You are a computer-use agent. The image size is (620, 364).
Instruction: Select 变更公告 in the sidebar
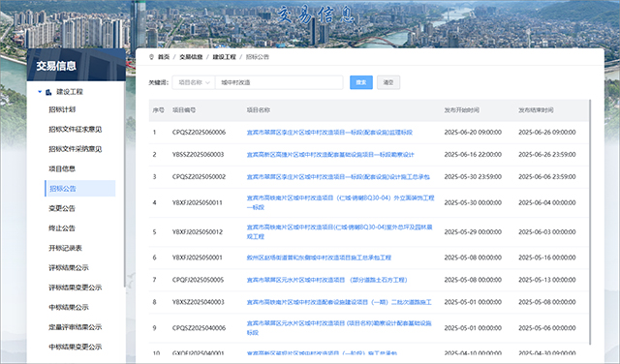click(62, 208)
